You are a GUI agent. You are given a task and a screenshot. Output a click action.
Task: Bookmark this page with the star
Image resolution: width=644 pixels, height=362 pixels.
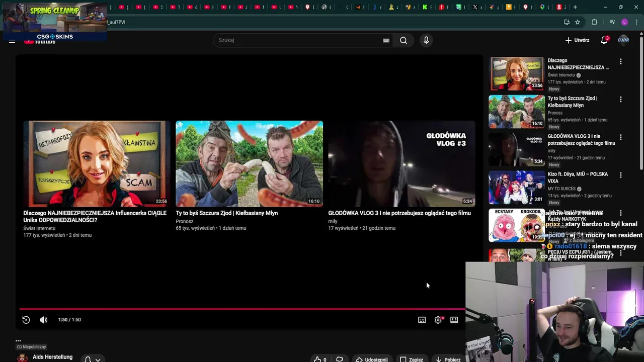tap(578, 22)
